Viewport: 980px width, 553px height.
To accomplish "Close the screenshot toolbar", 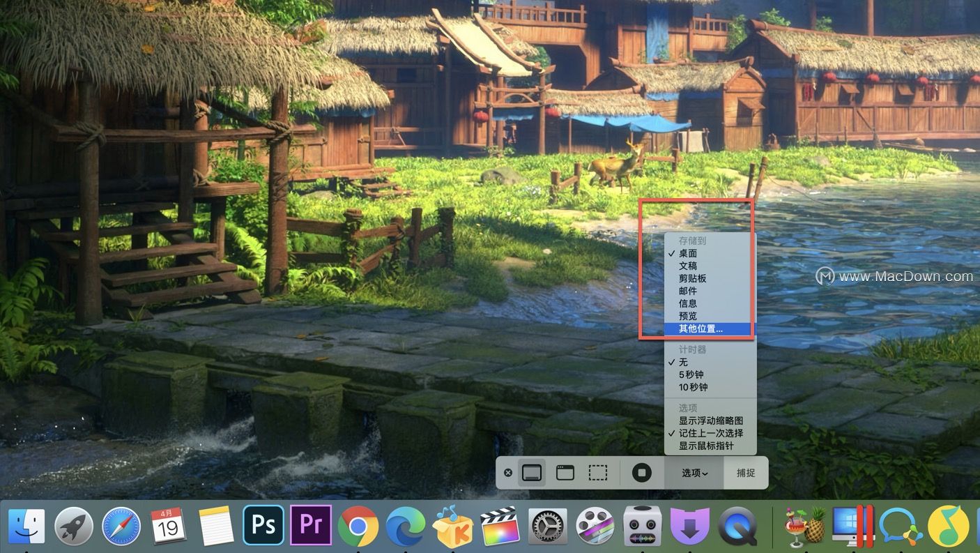I will (508, 473).
